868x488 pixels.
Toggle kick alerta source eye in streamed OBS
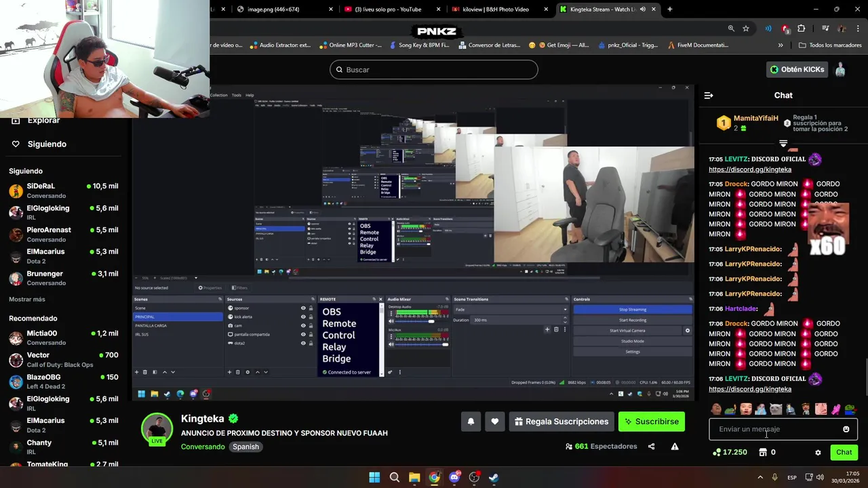coord(303,317)
